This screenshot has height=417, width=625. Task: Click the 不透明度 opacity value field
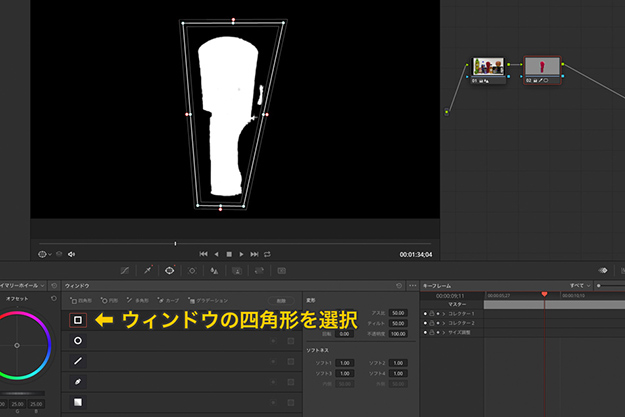pyautogui.click(x=398, y=333)
